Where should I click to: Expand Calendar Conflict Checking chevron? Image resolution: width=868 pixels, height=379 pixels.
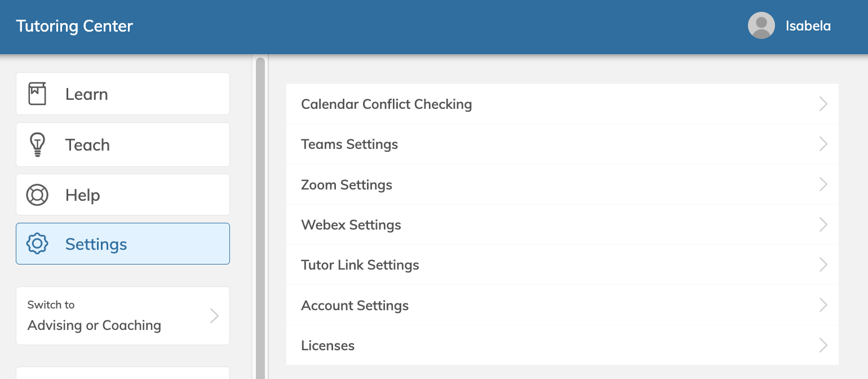[823, 104]
